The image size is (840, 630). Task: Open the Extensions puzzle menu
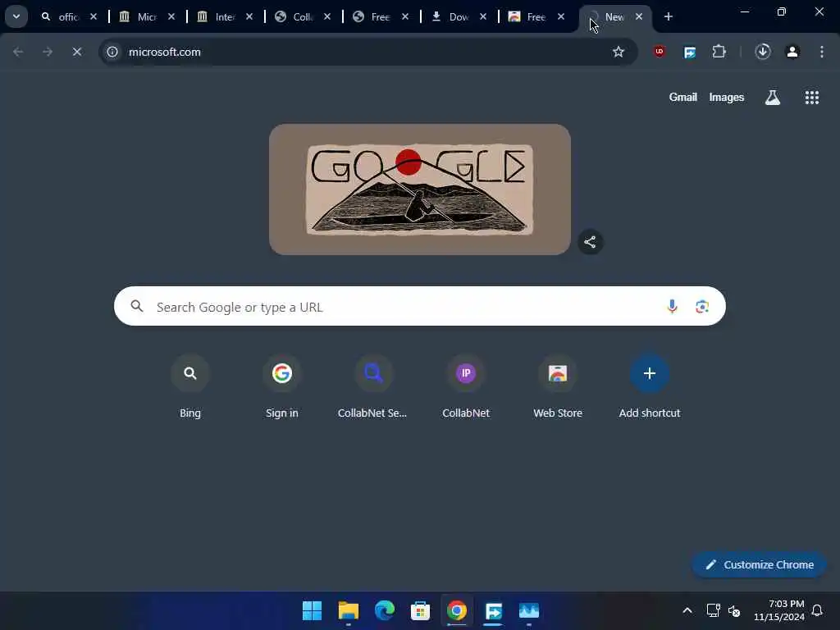tap(719, 52)
